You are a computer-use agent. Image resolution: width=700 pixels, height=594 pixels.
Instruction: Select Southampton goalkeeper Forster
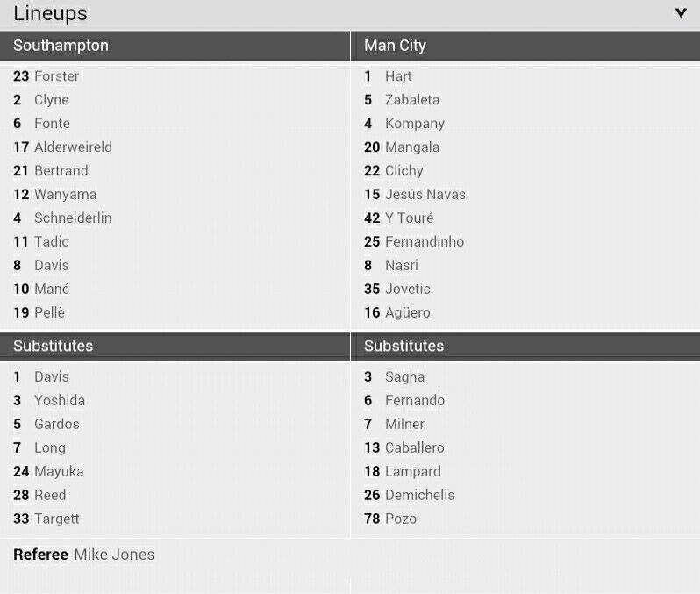tap(46, 76)
